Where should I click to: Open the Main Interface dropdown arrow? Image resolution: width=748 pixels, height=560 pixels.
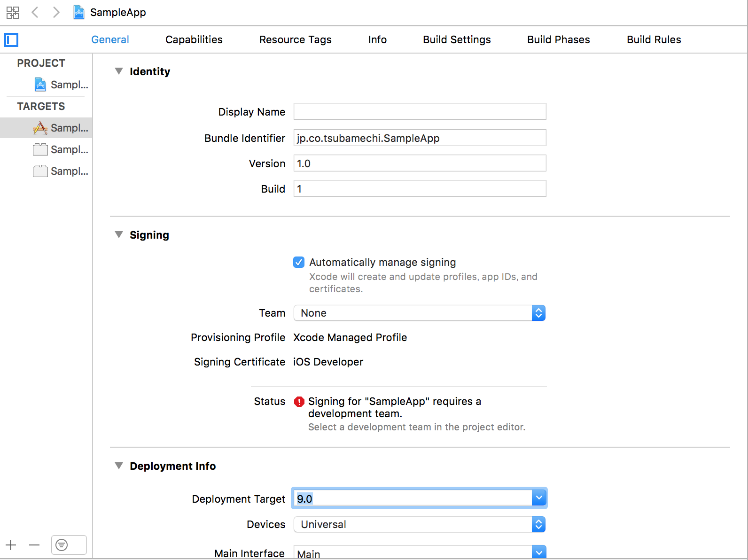pyautogui.click(x=539, y=552)
